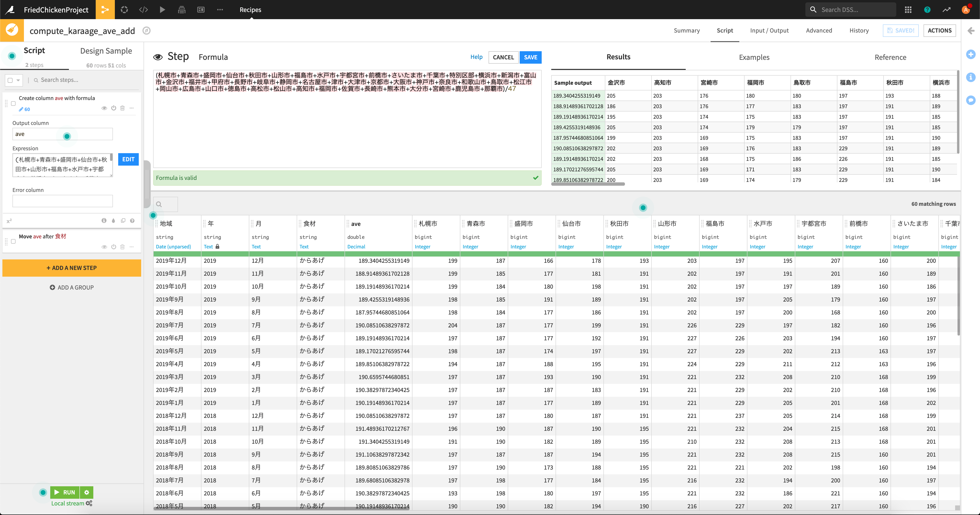Open the Input / Output tab

click(x=769, y=30)
